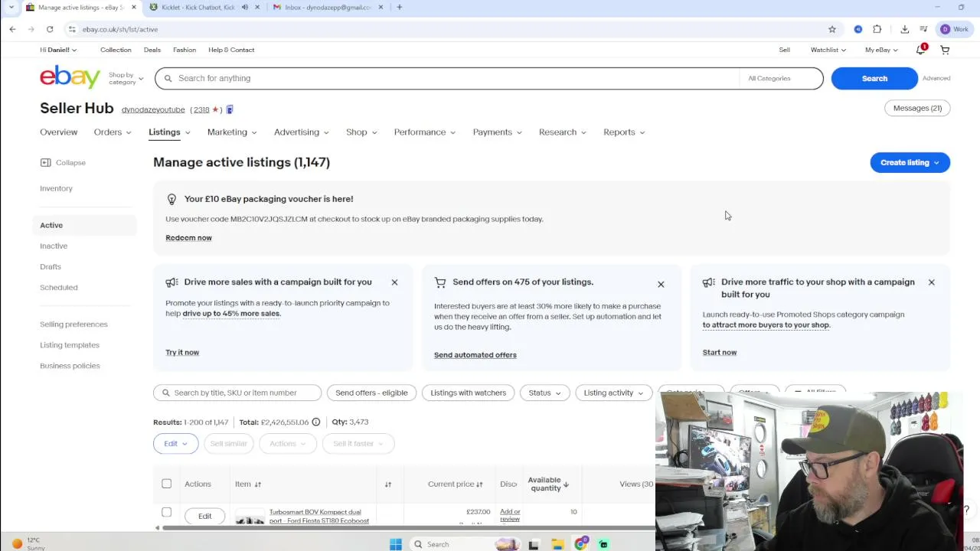Click the Start now link

720,352
